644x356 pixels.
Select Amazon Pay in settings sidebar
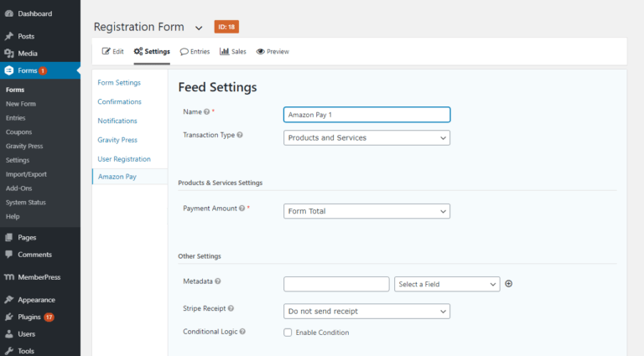point(117,177)
